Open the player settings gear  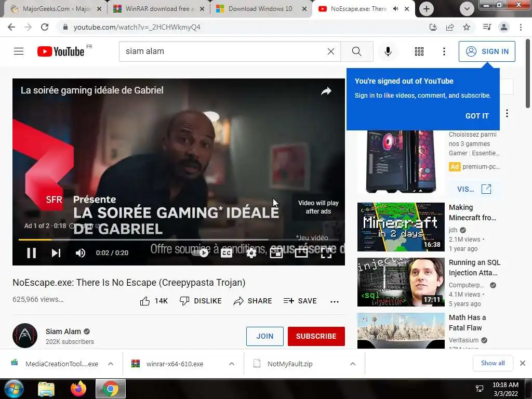click(x=251, y=253)
